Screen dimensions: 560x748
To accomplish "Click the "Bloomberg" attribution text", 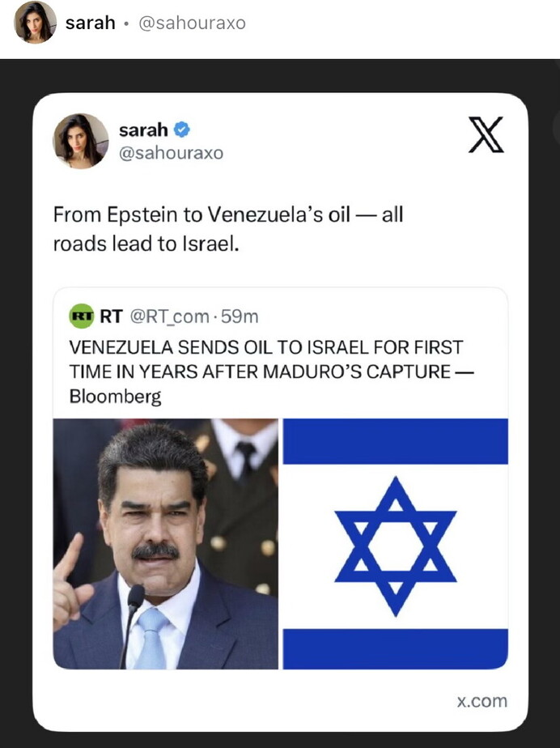I will coord(115,397).
